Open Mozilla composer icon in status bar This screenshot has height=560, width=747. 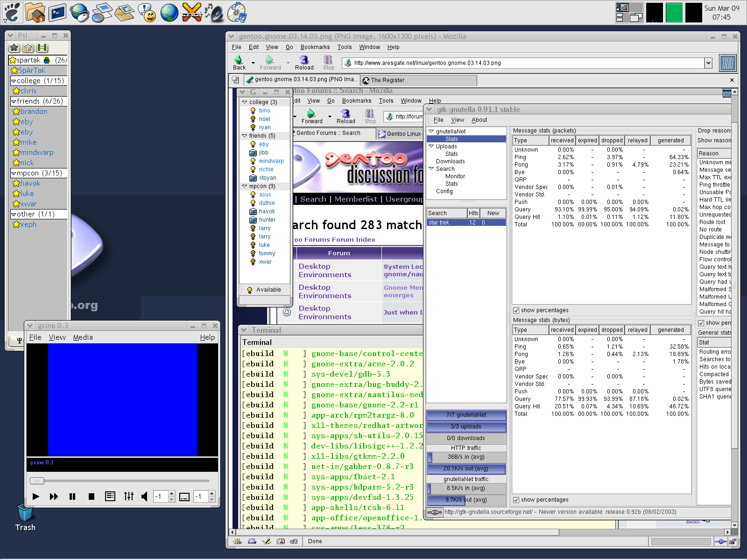click(267, 541)
